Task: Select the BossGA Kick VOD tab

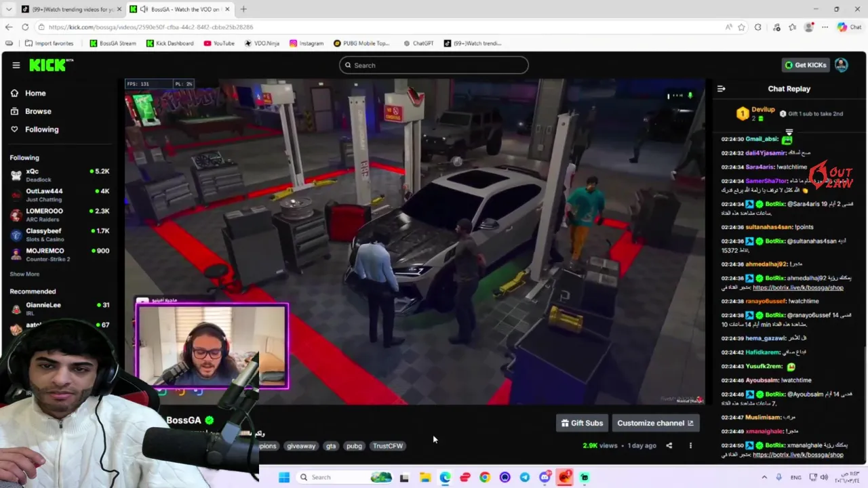Action: (x=180, y=9)
